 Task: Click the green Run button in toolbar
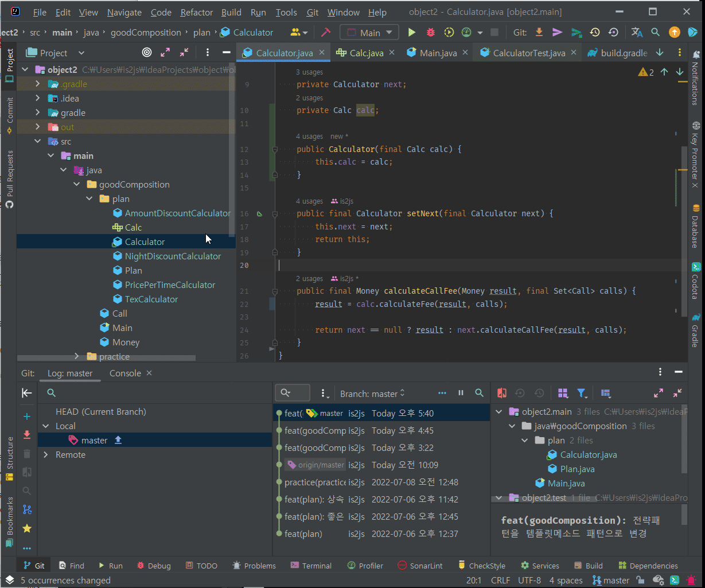(411, 33)
